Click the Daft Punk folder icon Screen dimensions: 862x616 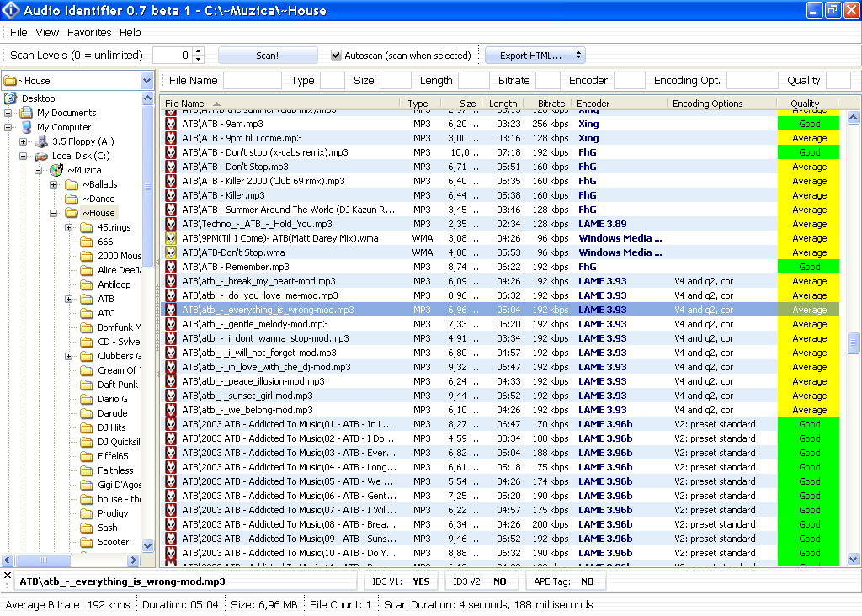pyautogui.click(x=86, y=385)
